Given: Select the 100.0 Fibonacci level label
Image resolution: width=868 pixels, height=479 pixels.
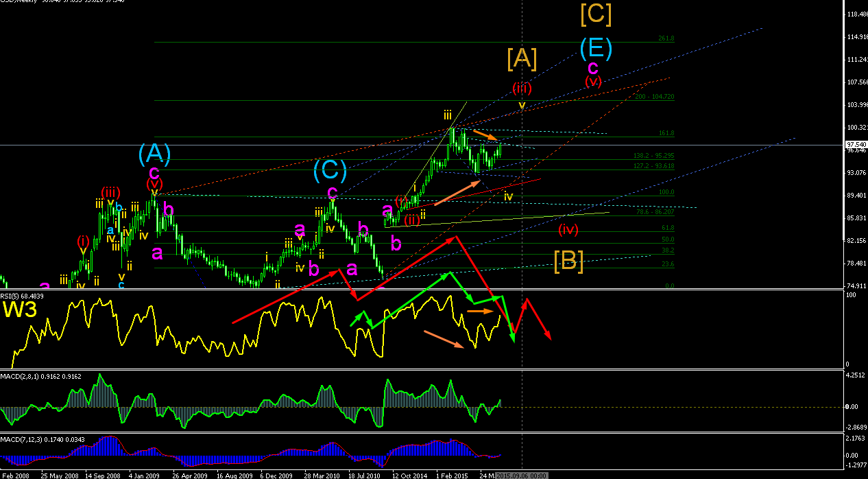Looking at the screenshot, I should [x=666, y=193].
